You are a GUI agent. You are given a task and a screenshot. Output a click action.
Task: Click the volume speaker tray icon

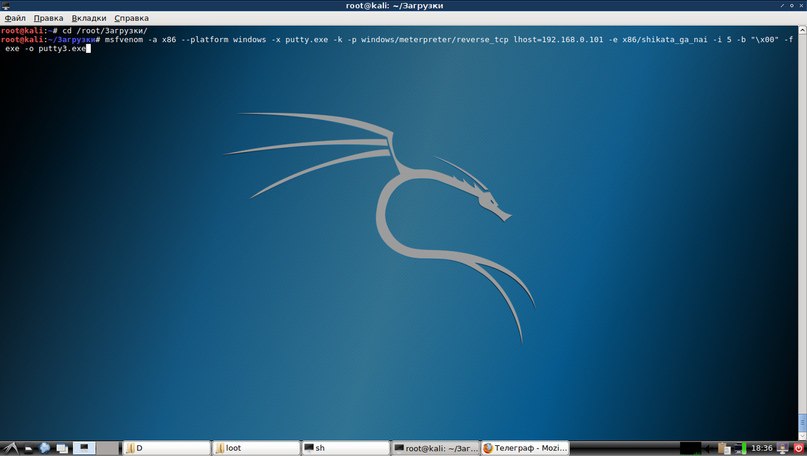(708, 448)
